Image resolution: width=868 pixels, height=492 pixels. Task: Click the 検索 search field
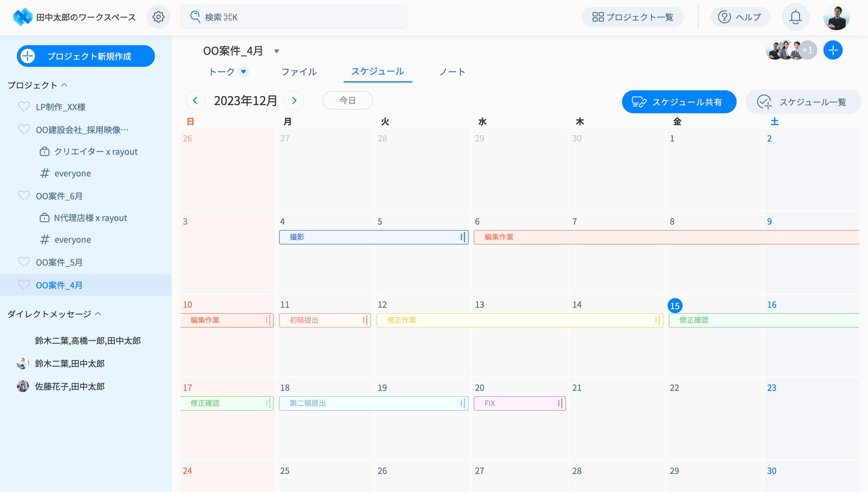[294, 17]
